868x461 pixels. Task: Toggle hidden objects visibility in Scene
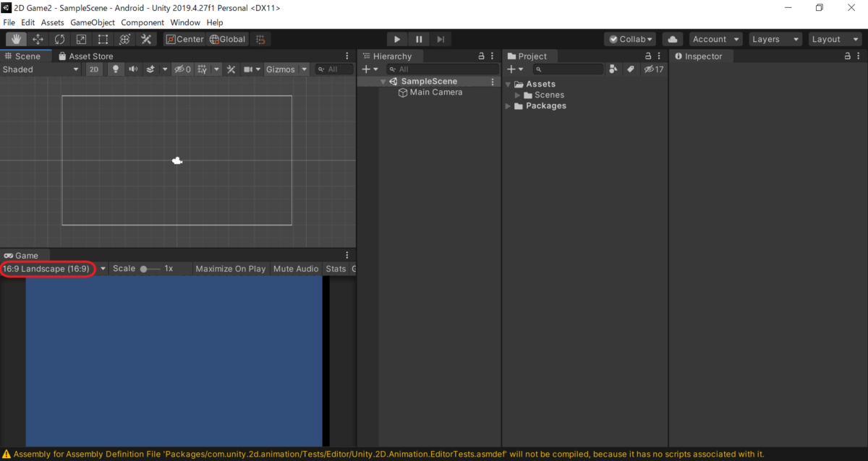[182, 69]
